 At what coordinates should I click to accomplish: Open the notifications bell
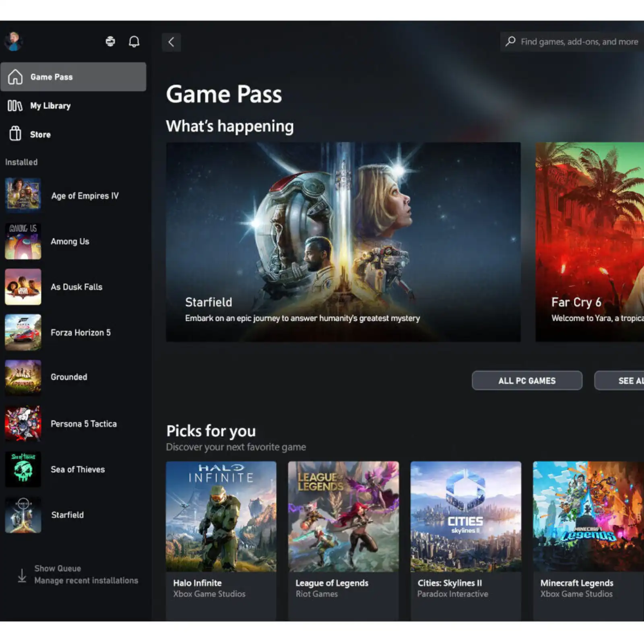tap(134, 41)
